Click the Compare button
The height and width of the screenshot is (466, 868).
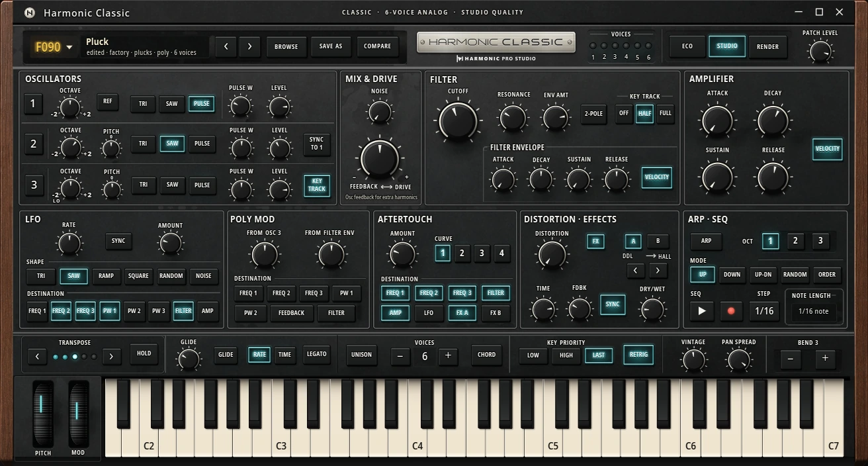click(377, 46)
